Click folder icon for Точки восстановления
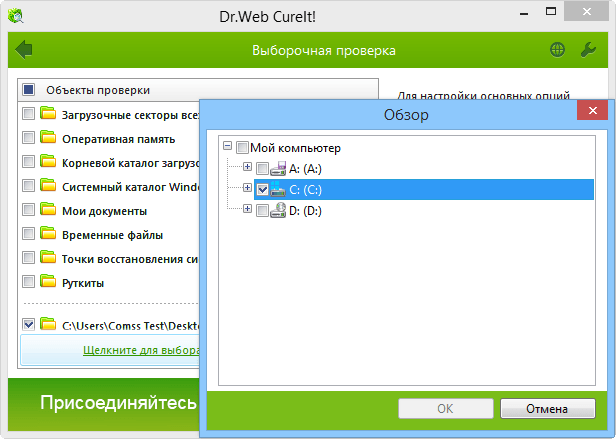Image resolution: width=616 pixels, height=439 pixels. coord(48,257)
